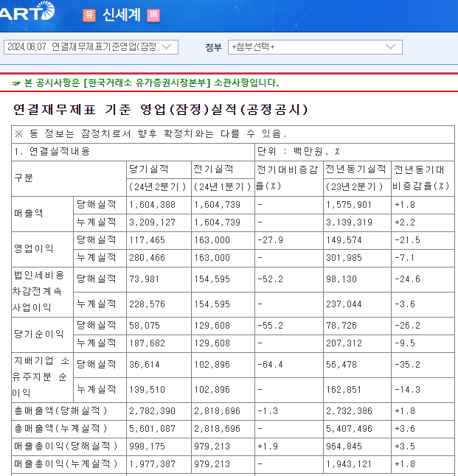Click the 207,312 value
This screenshot has width=458, height=476.
(x=344, y=343)
